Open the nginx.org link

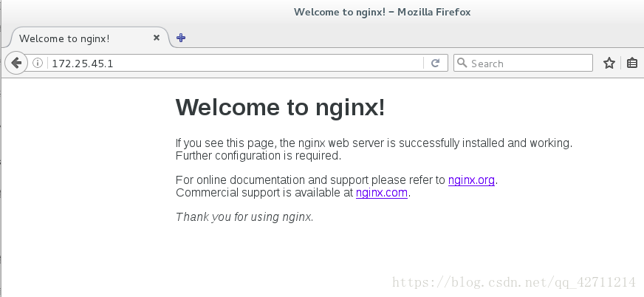point(471,180)
